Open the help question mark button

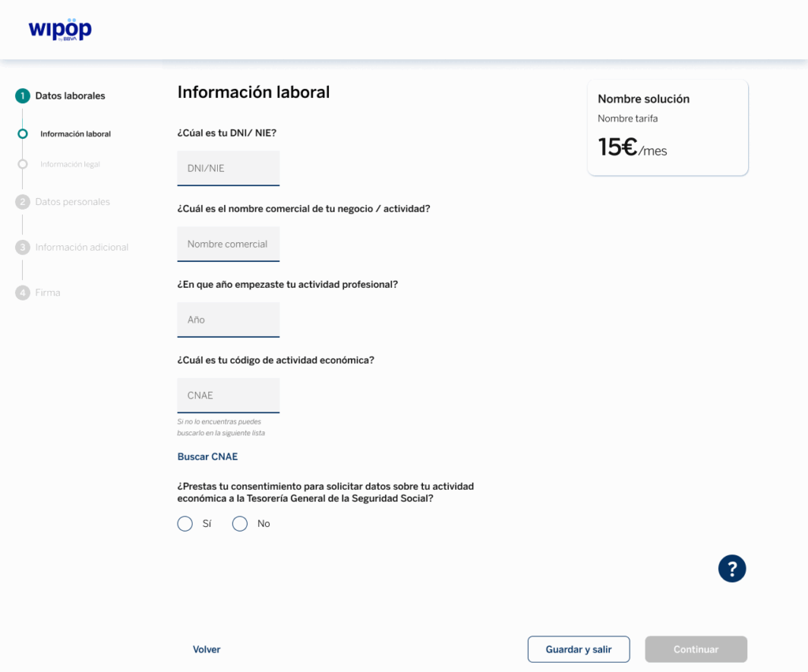click(x=731, y=568)
